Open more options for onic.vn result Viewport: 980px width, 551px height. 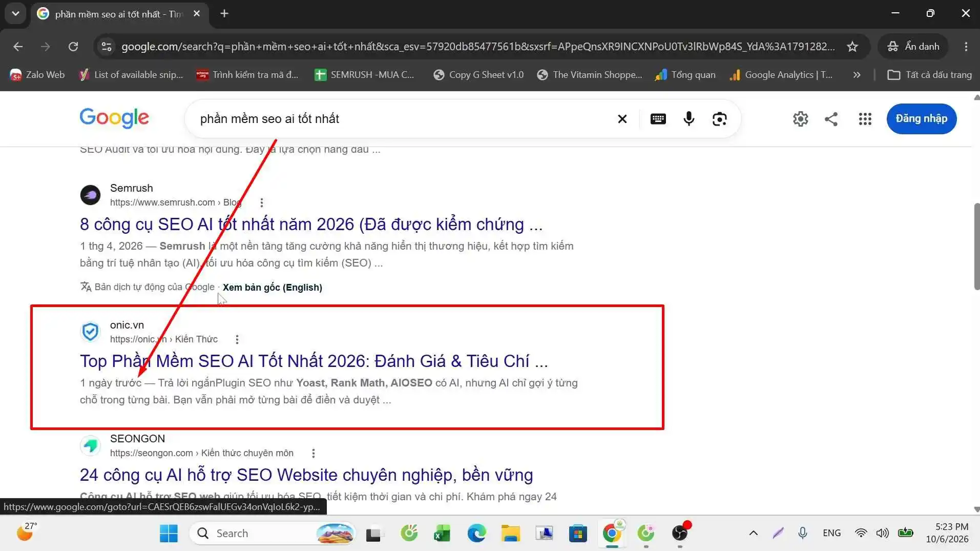click(237, 339)
